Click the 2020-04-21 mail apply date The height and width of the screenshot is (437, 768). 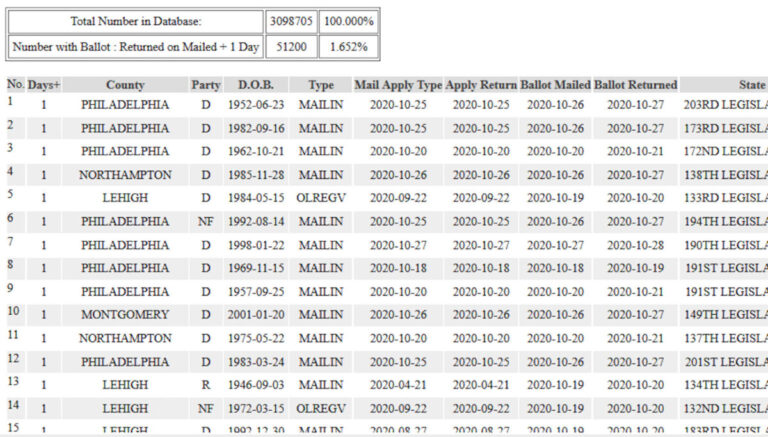click(x=398, y=385)
